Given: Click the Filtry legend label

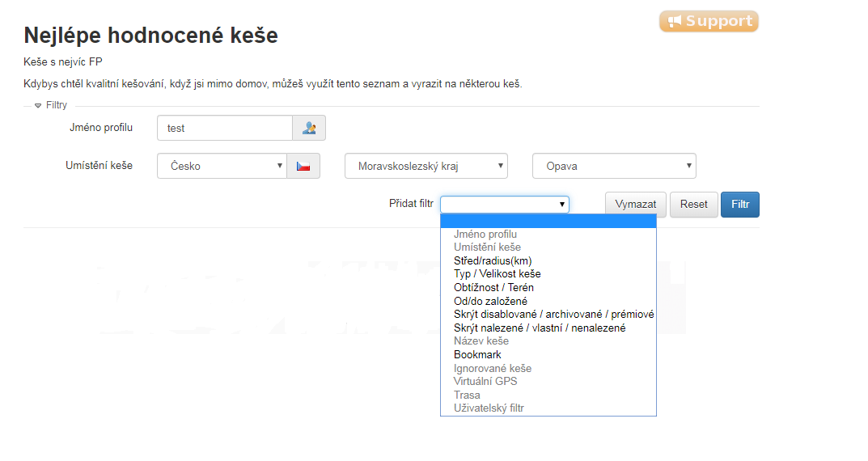Looking at the screenshot, I should (x=56, y=105).
